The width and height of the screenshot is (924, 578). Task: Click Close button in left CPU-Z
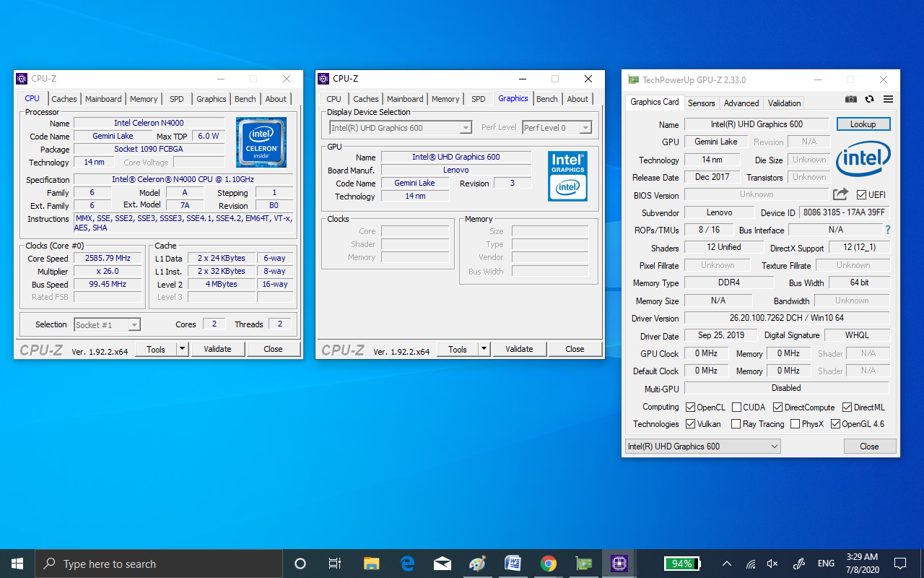(x=273, y=349)
